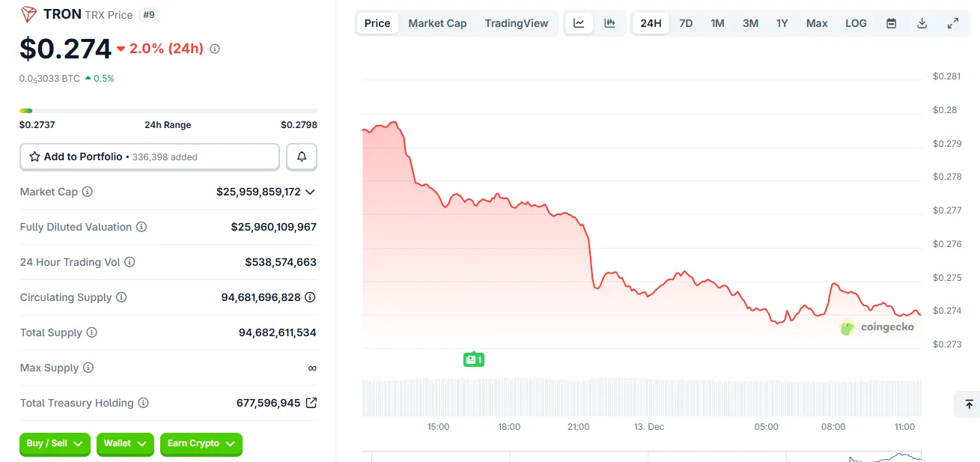980x462 pixels.
Task: Enable the 7D timeframe
Action: point(686,23)
